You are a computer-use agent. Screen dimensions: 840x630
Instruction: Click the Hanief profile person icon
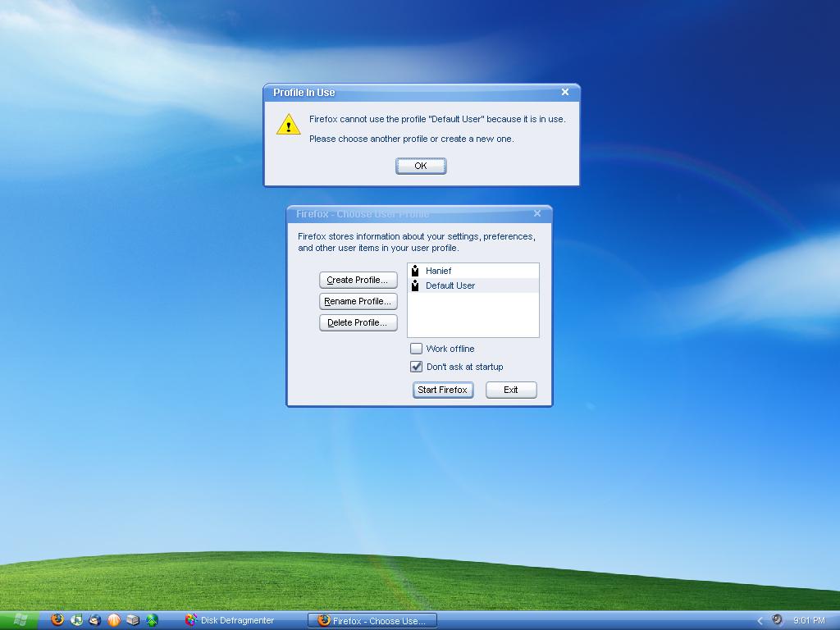click(x=414, y=271)
